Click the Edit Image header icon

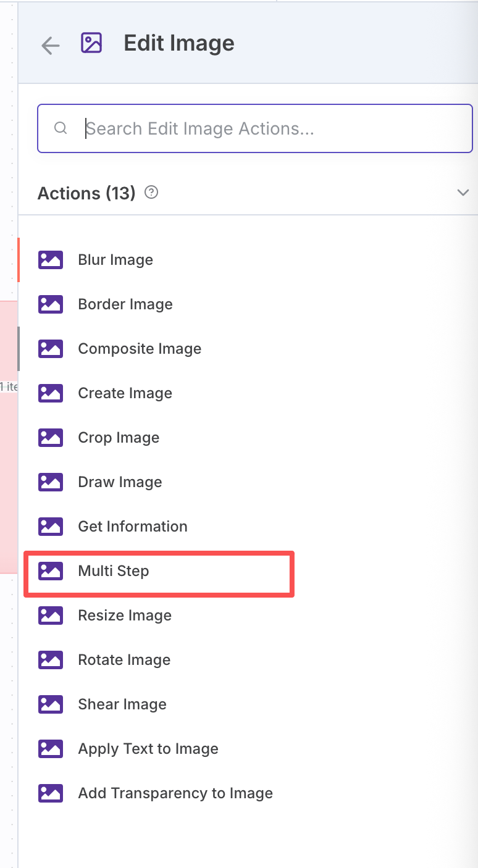pyautogui.click(x=91, y=43)
